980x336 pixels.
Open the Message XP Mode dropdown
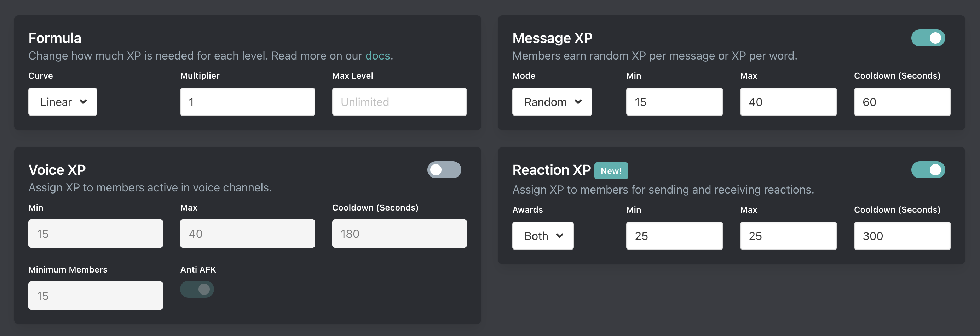[552, 102]
